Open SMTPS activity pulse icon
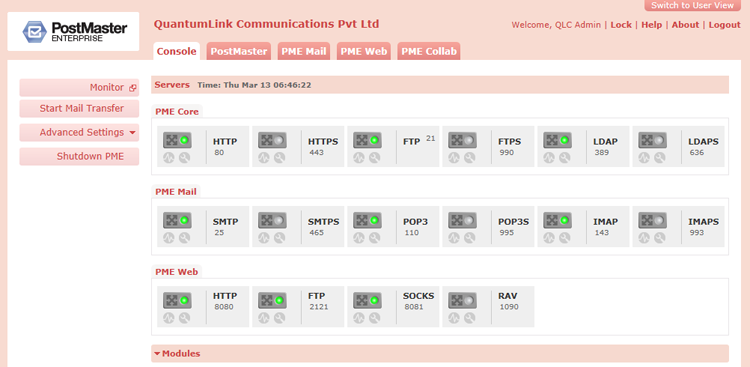This screenshot has width=750, height=367. [264, 238]
